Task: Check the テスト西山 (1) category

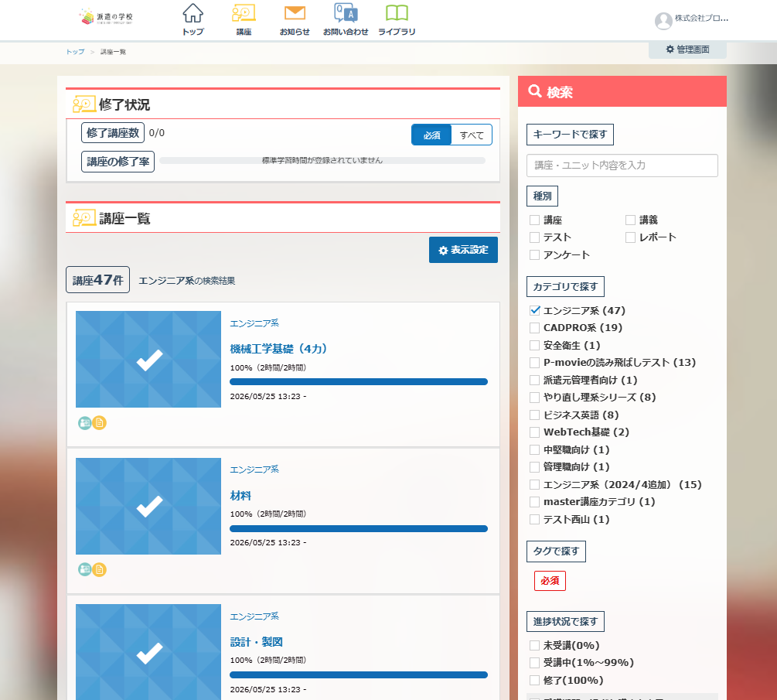Action: (534, 520)
